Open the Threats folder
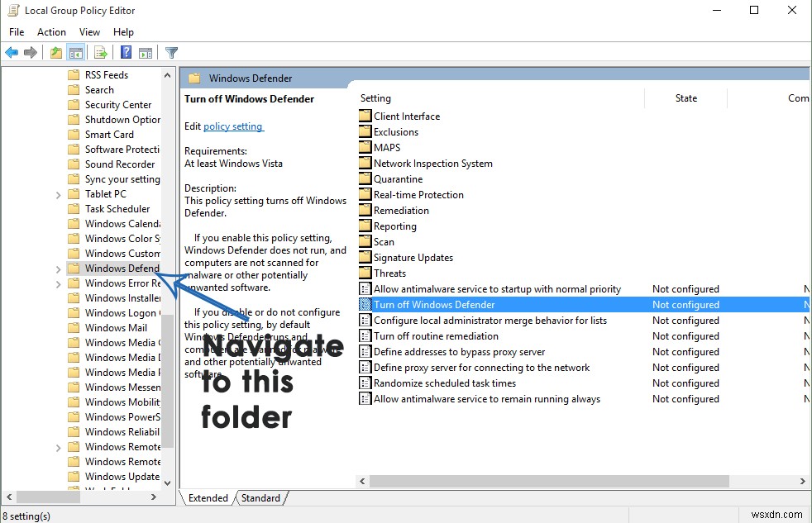The image size is (812, 523). click(383, 273)
